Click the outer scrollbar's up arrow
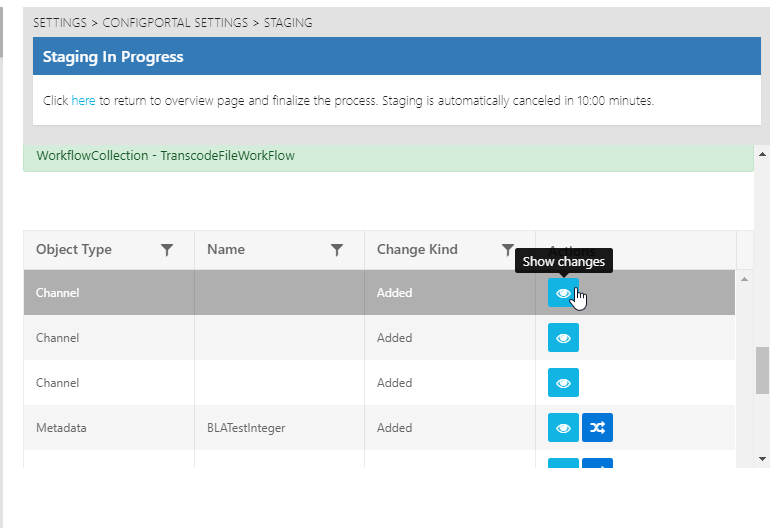 (762, 154)
